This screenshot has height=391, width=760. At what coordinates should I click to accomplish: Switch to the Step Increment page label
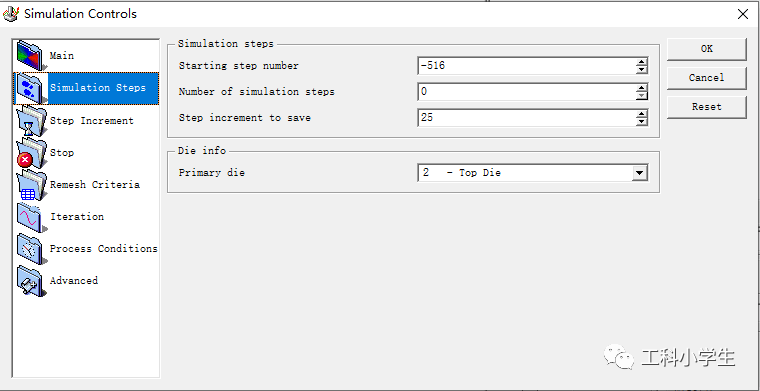point(92,121)
